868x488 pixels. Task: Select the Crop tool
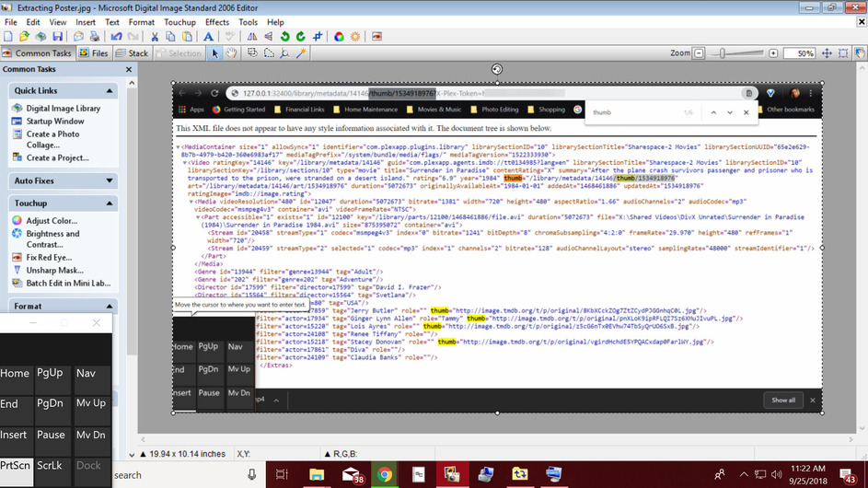pyautogui.click(x=318, y=37)
